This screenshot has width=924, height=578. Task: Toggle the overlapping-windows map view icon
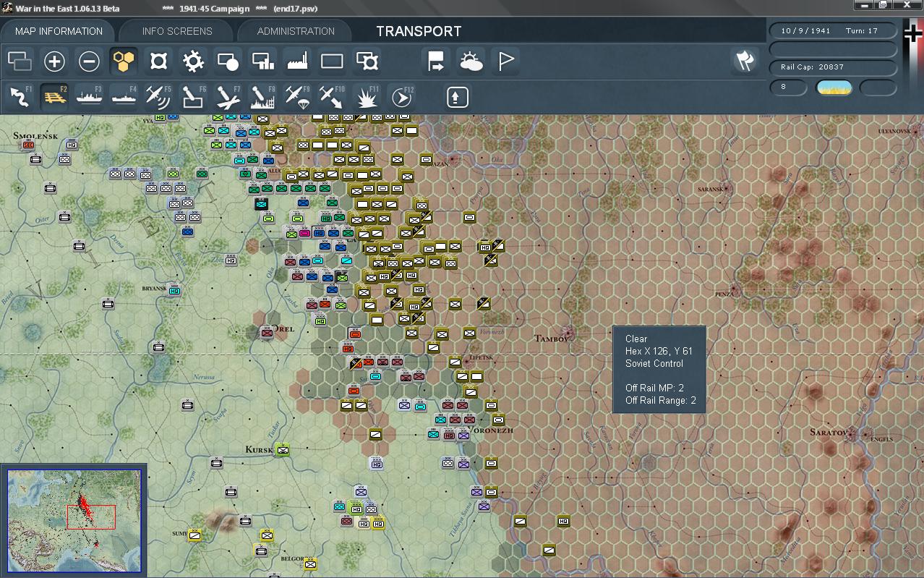(20, 61)
